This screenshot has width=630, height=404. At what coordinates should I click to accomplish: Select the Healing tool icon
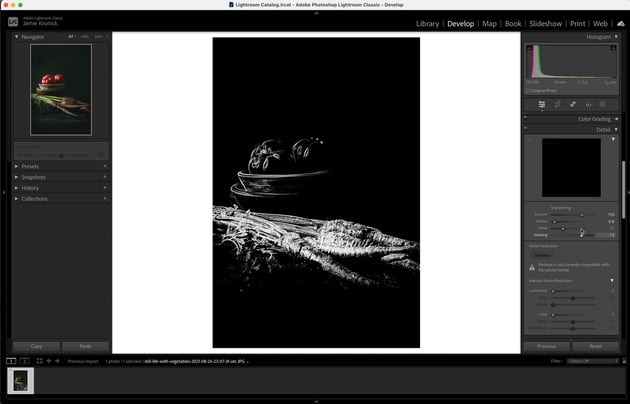[x=573, y=104]
